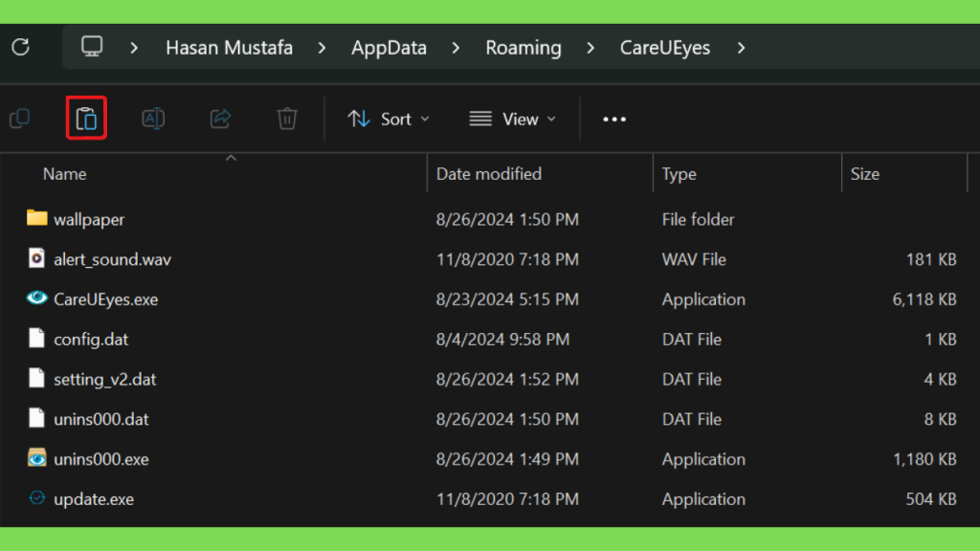
Task: Select the CareUEyes.exe eye icon
Action: click(37, 298)
